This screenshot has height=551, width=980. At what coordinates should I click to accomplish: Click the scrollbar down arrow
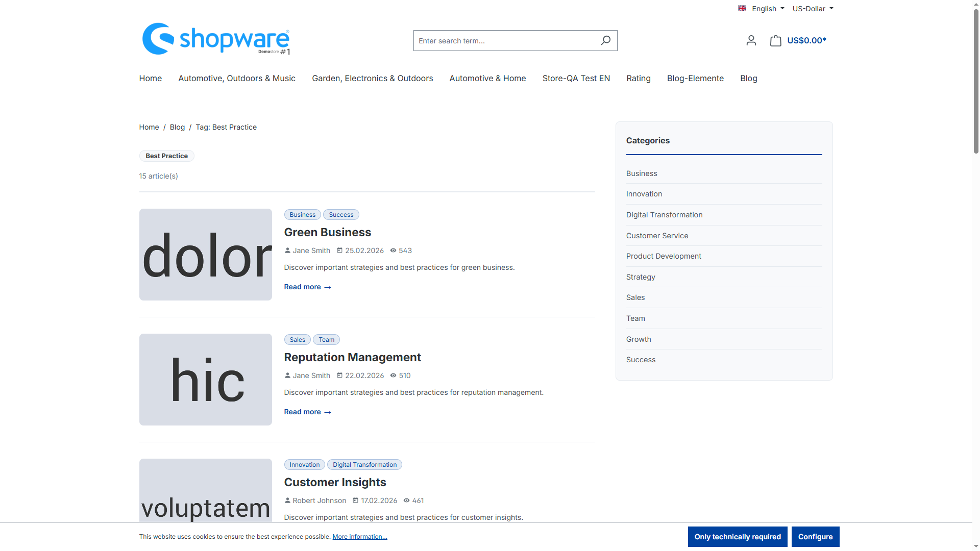[x=976, y=547]
